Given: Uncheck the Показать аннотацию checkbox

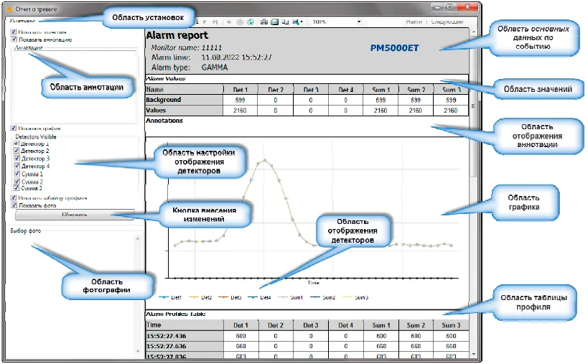Looking at the screenshot, I should [14, 39].
